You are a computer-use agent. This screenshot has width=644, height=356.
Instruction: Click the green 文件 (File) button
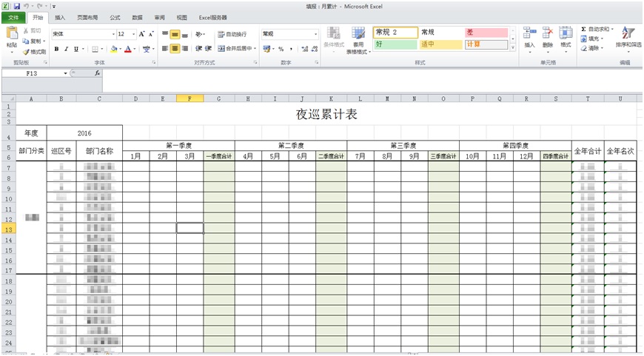point(13,17)
